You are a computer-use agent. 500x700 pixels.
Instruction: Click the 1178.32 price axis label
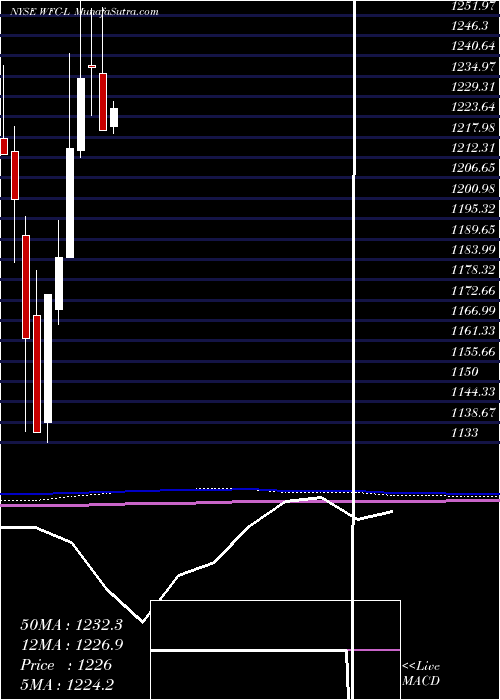coord(474,271)
